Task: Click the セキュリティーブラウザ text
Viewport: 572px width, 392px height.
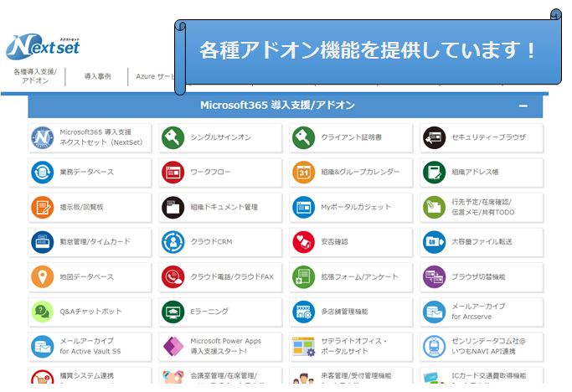Action: tap(489, 137)
